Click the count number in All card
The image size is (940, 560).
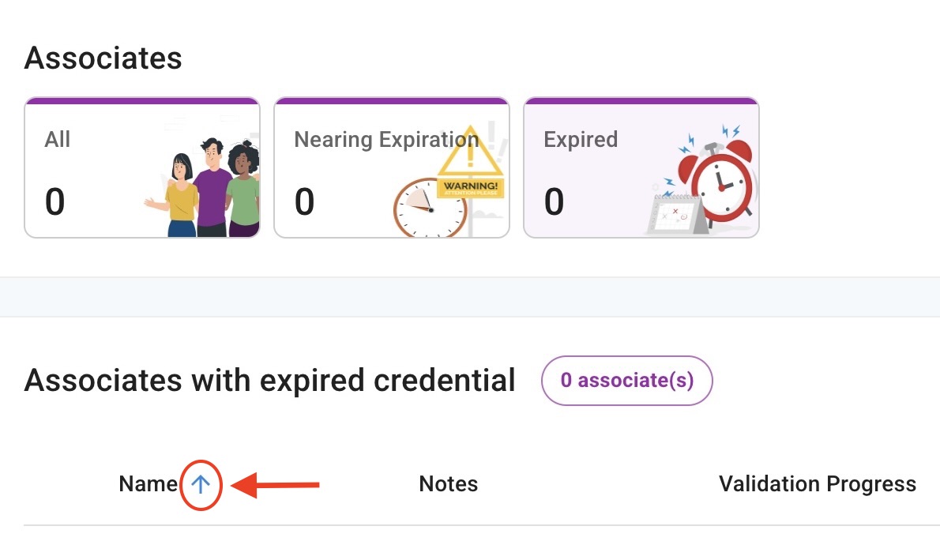click(x=55, y=202)
